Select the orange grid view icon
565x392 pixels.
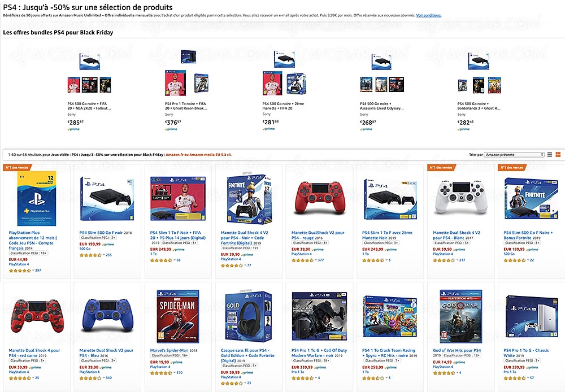tap(557, 154)
